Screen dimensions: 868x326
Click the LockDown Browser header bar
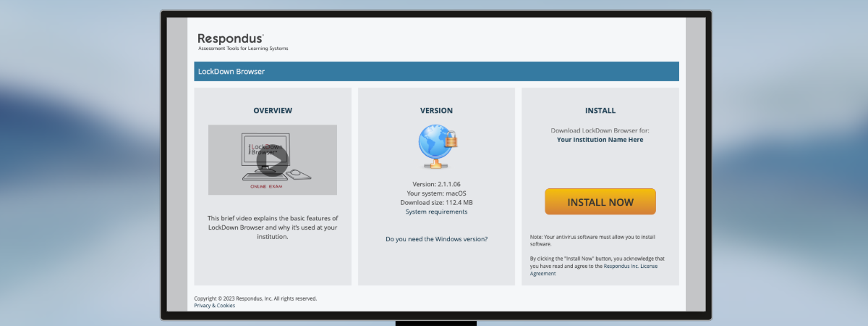tap(436, 72)
